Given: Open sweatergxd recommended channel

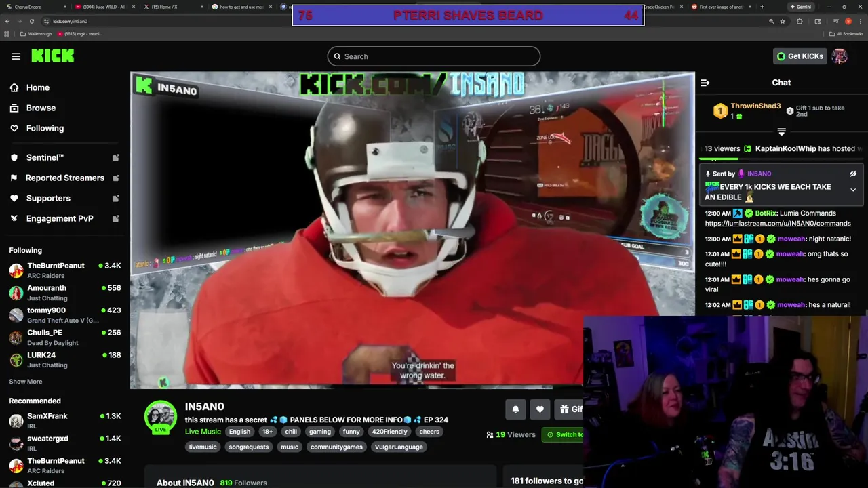Looking at the screenshot, I should [64, 443].
